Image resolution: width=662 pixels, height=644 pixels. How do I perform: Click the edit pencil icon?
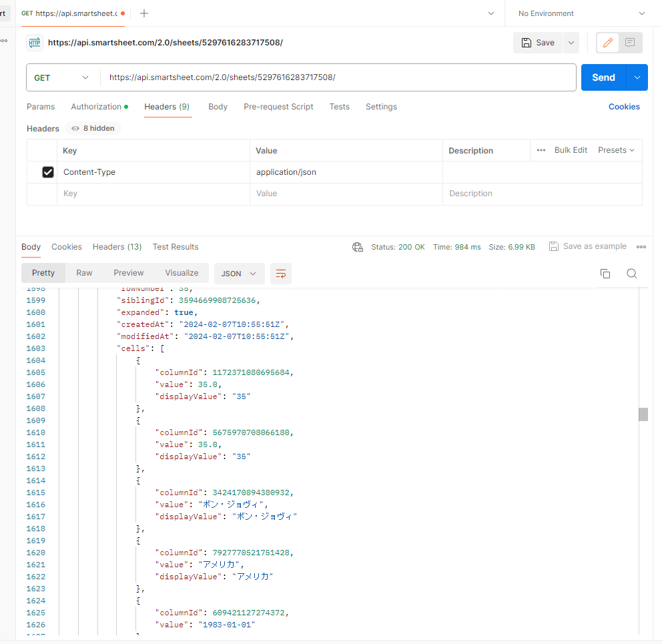click(x=607, y=43)
